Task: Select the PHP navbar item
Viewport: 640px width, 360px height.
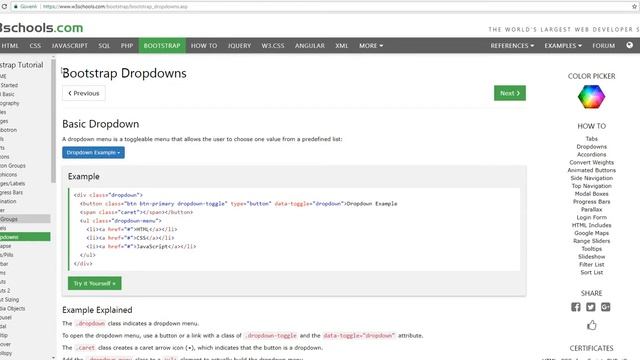Action: (127, 46)
